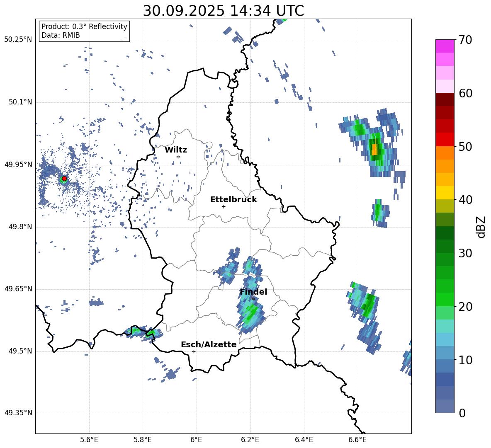
Task: Click the 49.65°N latitude label
Action: tap(18, 289)
